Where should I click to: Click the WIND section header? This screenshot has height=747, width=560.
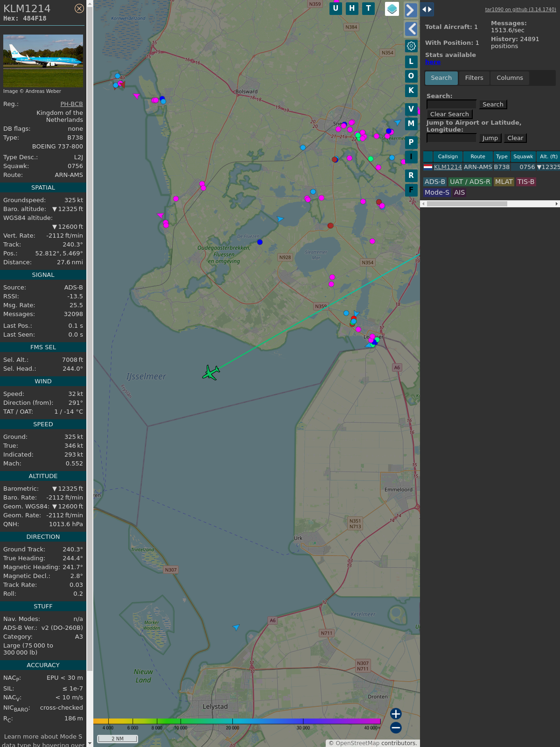click(43, 381)
